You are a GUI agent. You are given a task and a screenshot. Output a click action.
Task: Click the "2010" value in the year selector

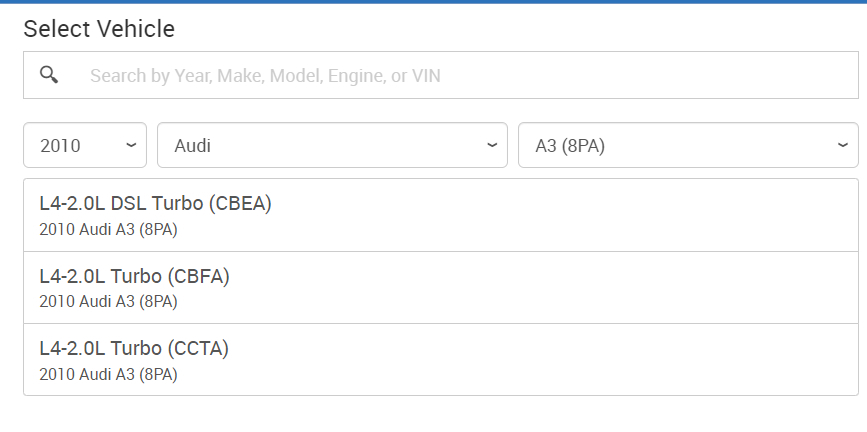(60, 146)
